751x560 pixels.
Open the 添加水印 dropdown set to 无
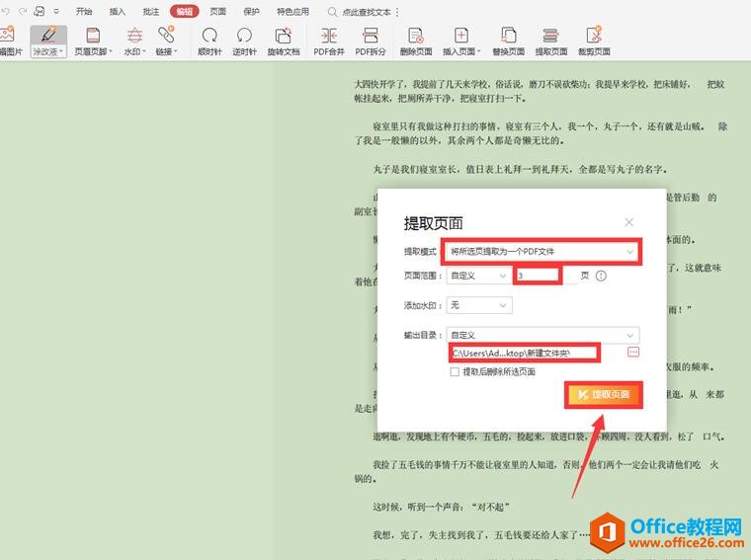click(x=479, y=305)
